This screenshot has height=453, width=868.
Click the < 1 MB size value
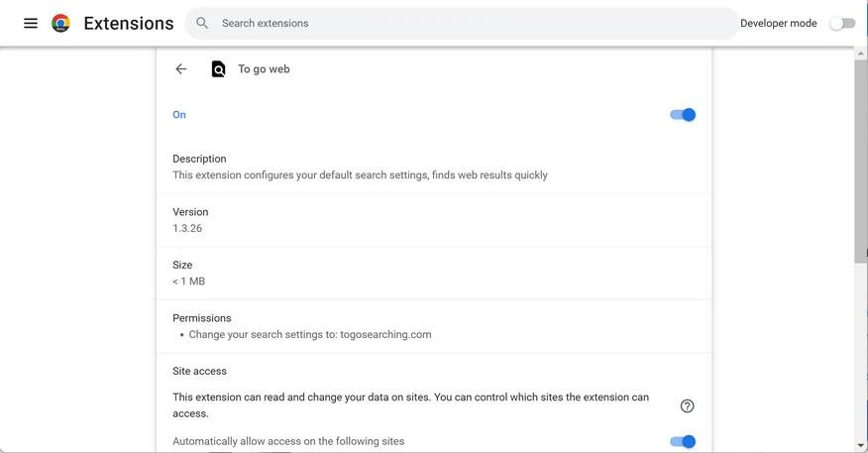[x=189, y=282]
